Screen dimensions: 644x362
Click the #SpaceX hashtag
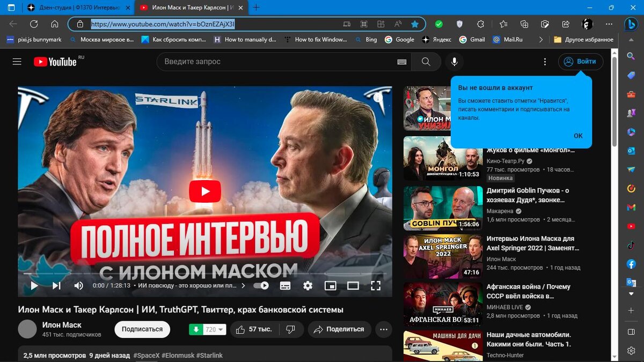147,356
